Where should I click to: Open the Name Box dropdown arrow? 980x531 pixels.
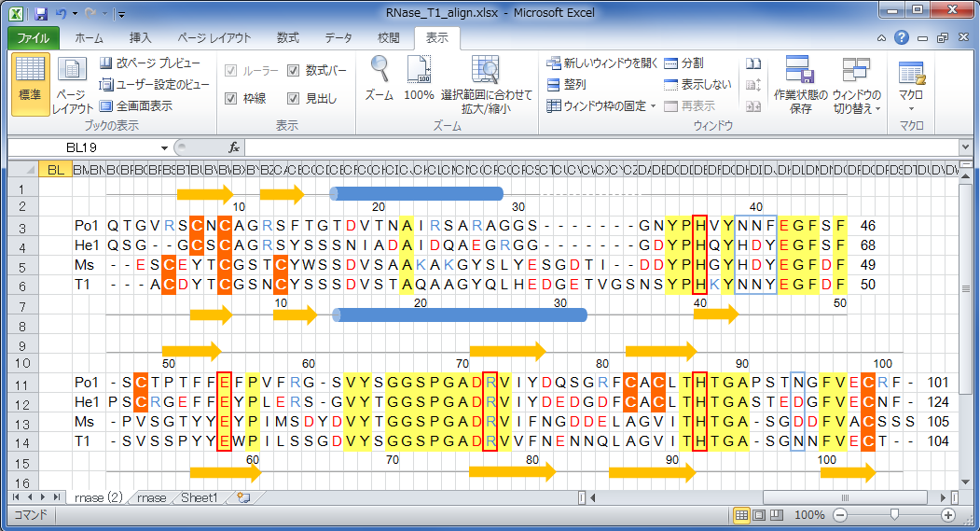(165, 147)
